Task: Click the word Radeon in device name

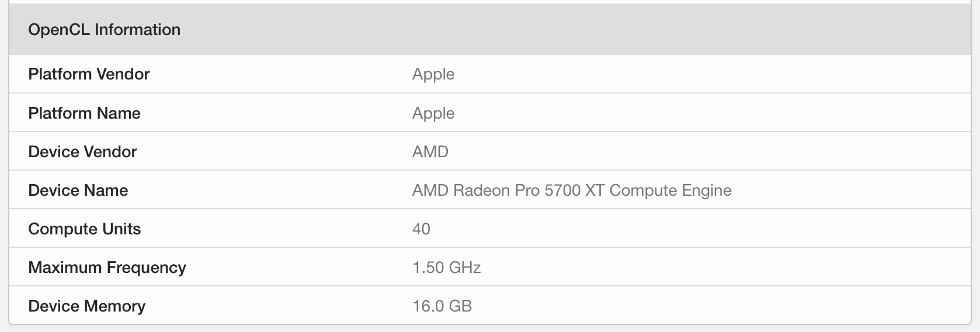Action: tap(481, 190)
